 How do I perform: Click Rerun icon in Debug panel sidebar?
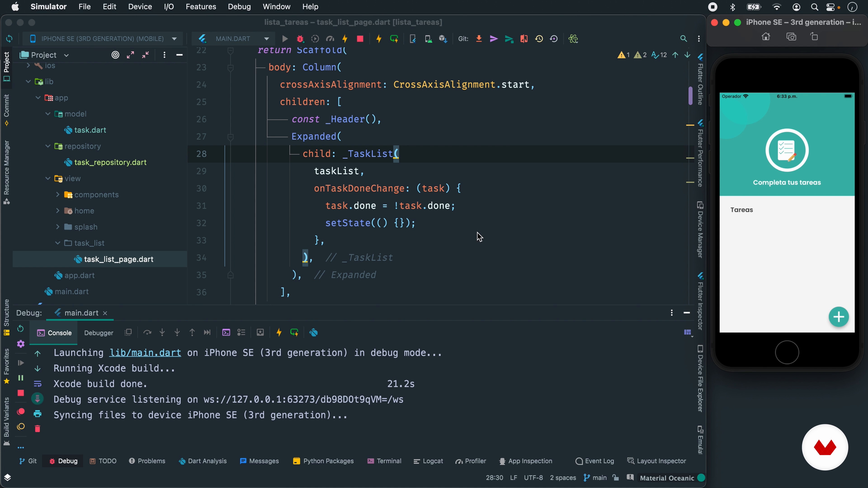(x=21, y=328)
